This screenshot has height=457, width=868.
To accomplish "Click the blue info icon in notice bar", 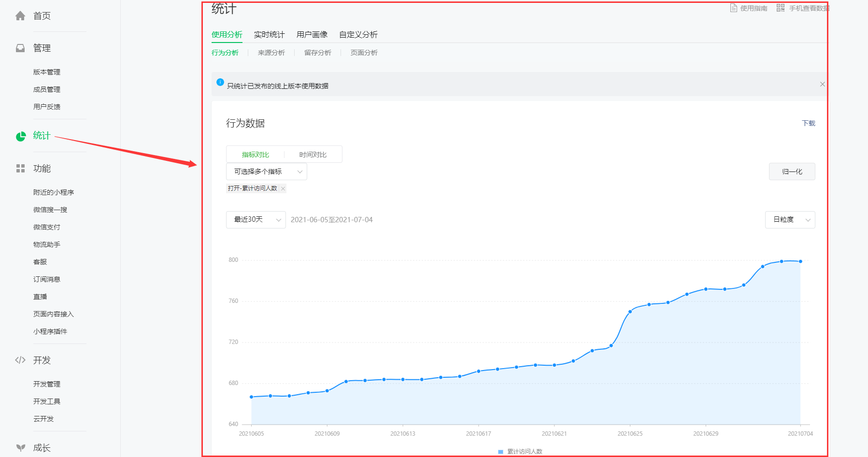I will pyautogui.click(x=220, y=82).
